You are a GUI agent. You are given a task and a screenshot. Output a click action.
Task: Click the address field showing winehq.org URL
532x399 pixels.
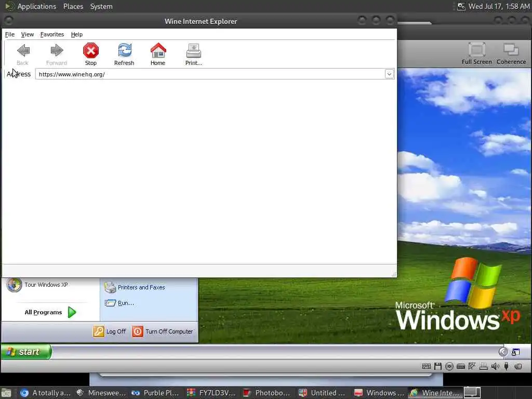(210, 74)
